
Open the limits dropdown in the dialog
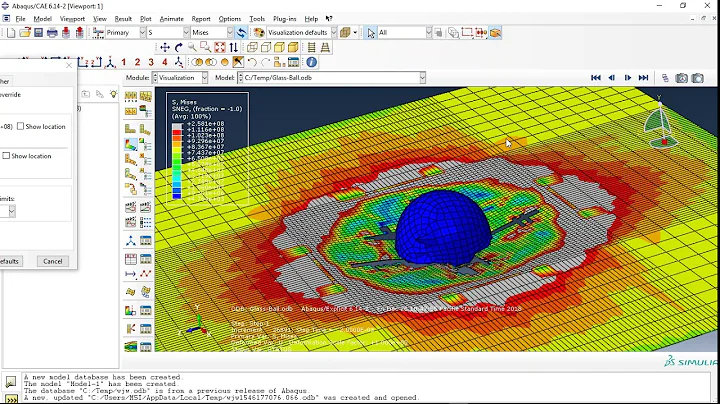point(11,211)
